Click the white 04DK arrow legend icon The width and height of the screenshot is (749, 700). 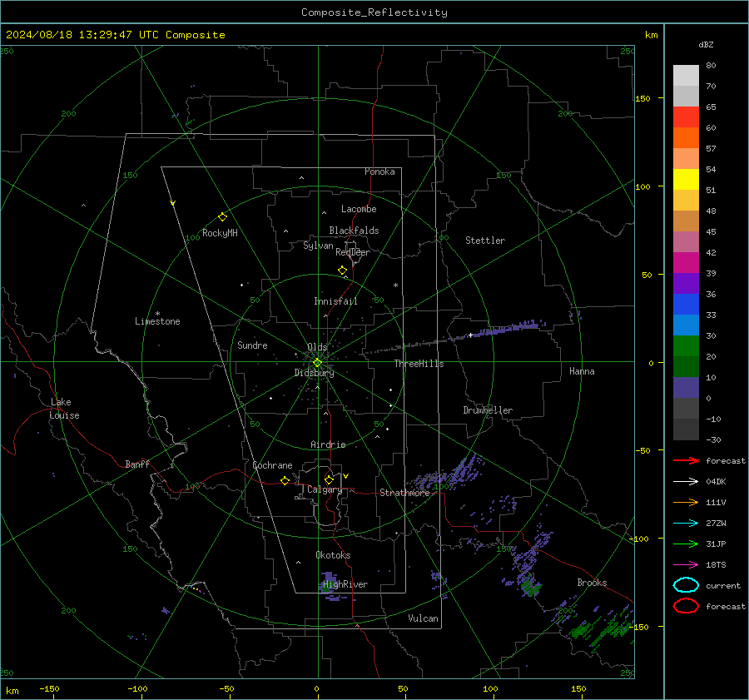click(x=686, y=482)
